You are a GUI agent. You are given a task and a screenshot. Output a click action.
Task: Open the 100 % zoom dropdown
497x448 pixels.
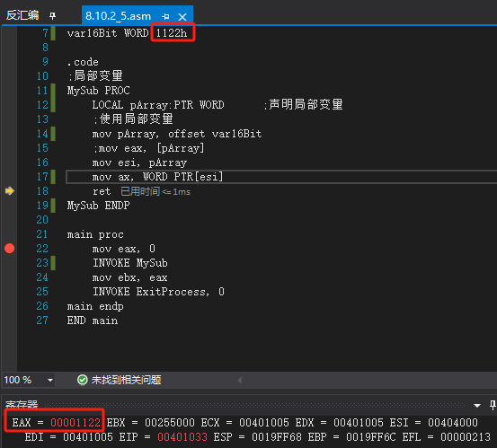click(x=50, y=380)
